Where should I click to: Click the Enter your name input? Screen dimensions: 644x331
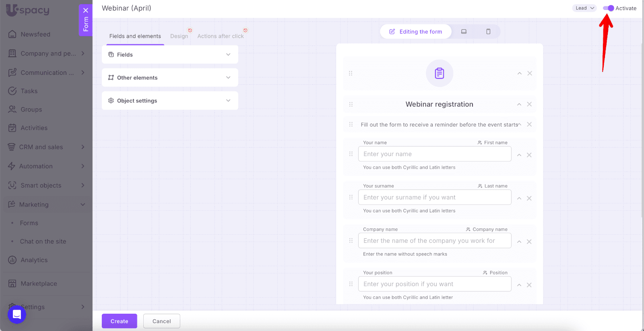tap(435, 154)
